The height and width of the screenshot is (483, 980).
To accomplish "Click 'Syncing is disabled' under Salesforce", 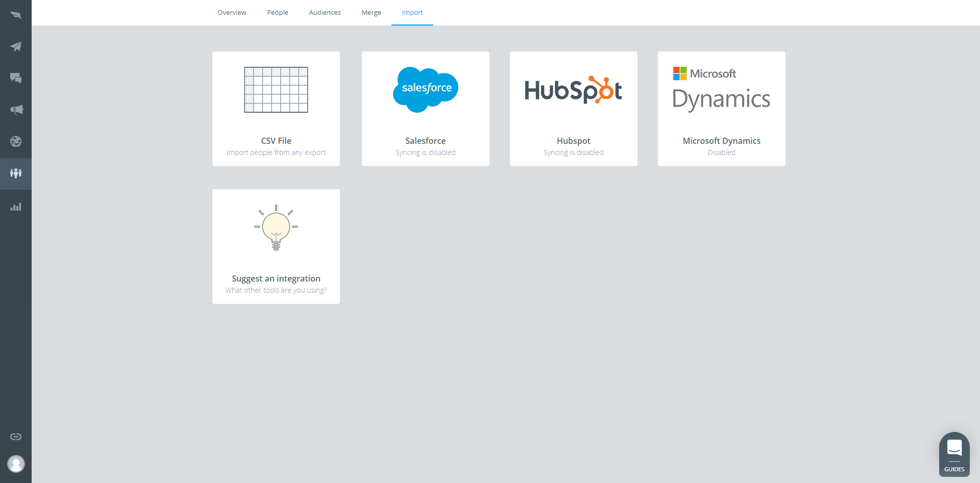I will click(426, 152).
